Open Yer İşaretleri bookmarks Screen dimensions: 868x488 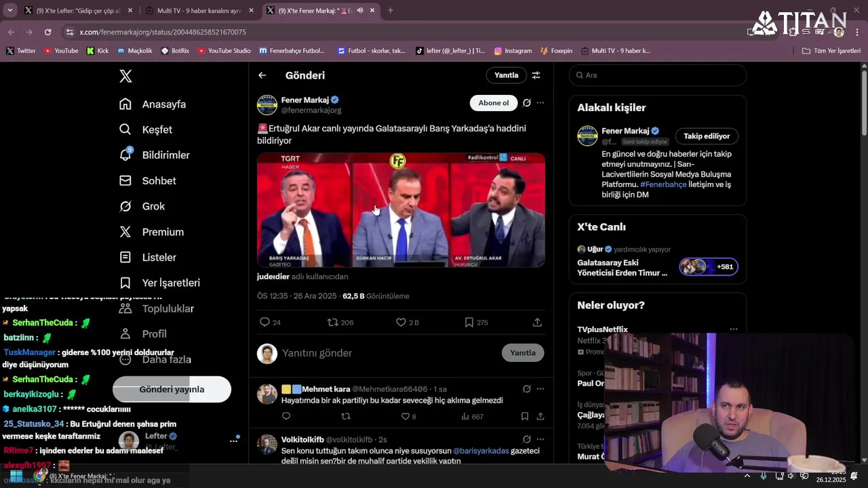pos(159,283)
